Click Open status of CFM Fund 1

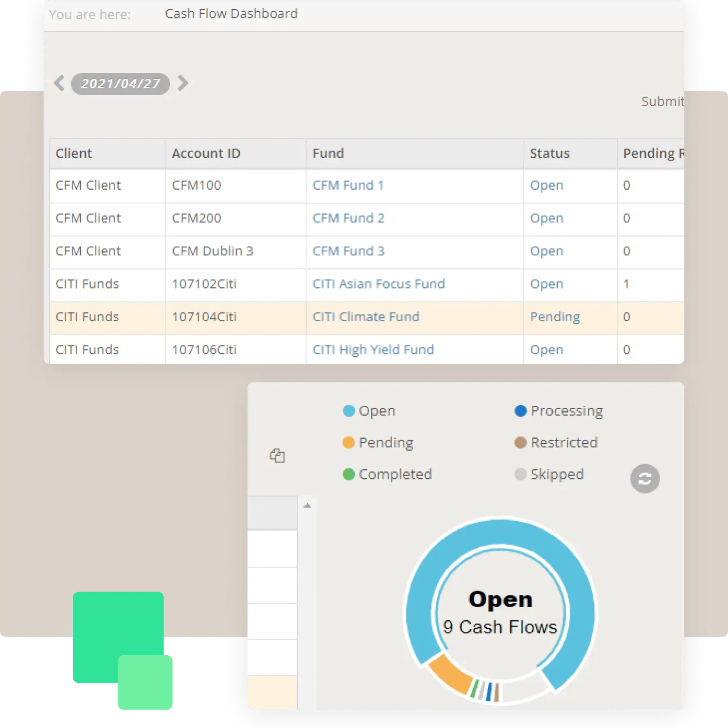[546, 186]
